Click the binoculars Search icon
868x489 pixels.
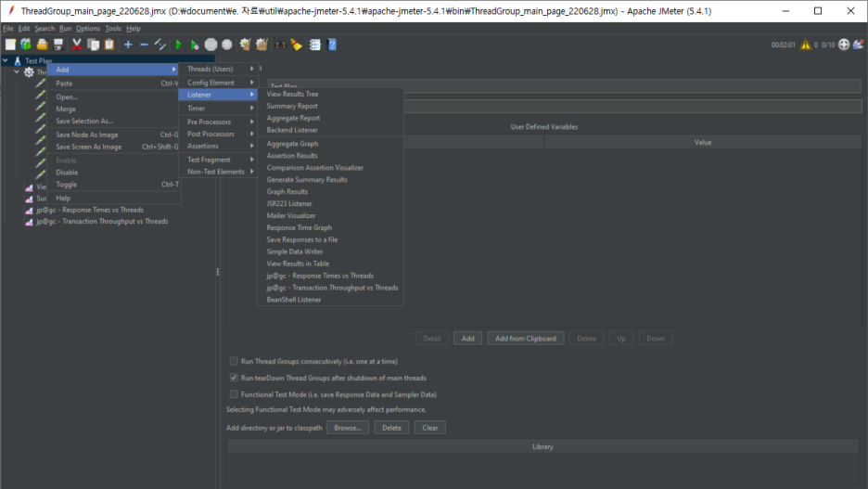[280, 45]
